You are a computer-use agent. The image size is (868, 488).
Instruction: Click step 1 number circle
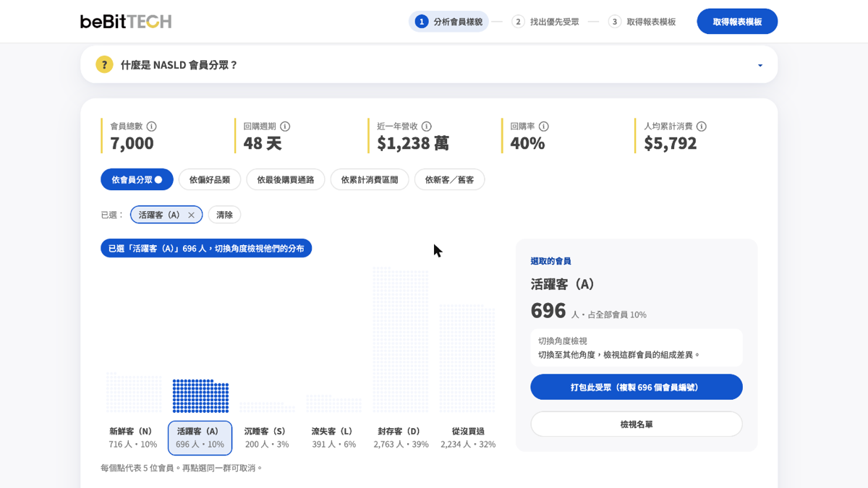pyautogui.click(x=422, y=22)
